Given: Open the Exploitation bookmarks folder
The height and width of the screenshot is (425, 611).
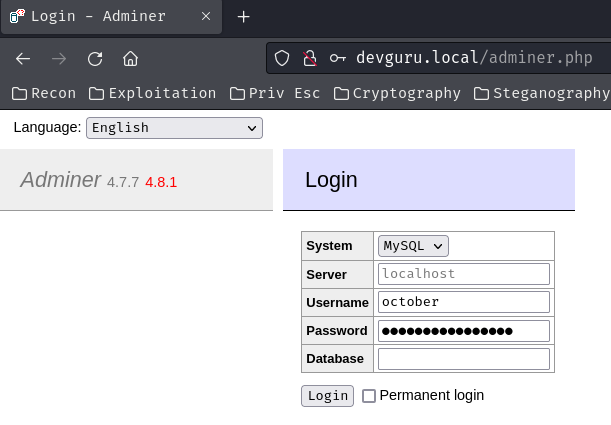Looking at the screenshot, I should pyautogui.click(x=152, y=93).
